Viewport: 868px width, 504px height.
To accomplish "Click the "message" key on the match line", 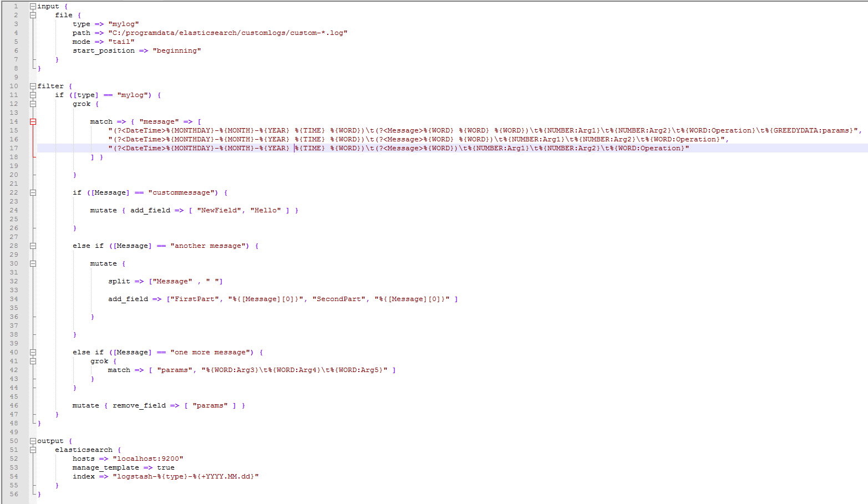I will [159, 121].
